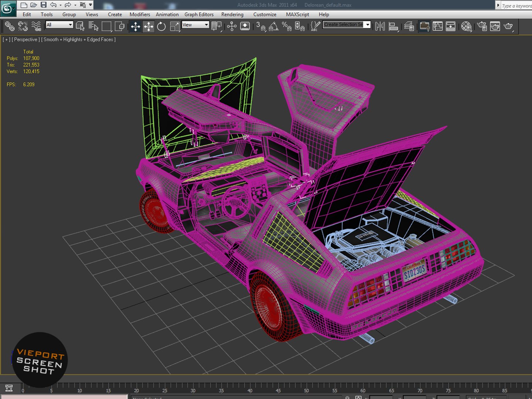This screenshot has width=532, height=399.
Task: Activate the highlighted Select and Move tool
Action: pyautogui.click(x=136, y=26)
